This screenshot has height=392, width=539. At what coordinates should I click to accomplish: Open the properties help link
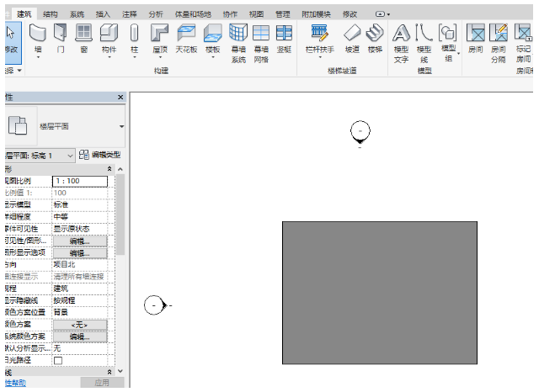pos(15,383)
